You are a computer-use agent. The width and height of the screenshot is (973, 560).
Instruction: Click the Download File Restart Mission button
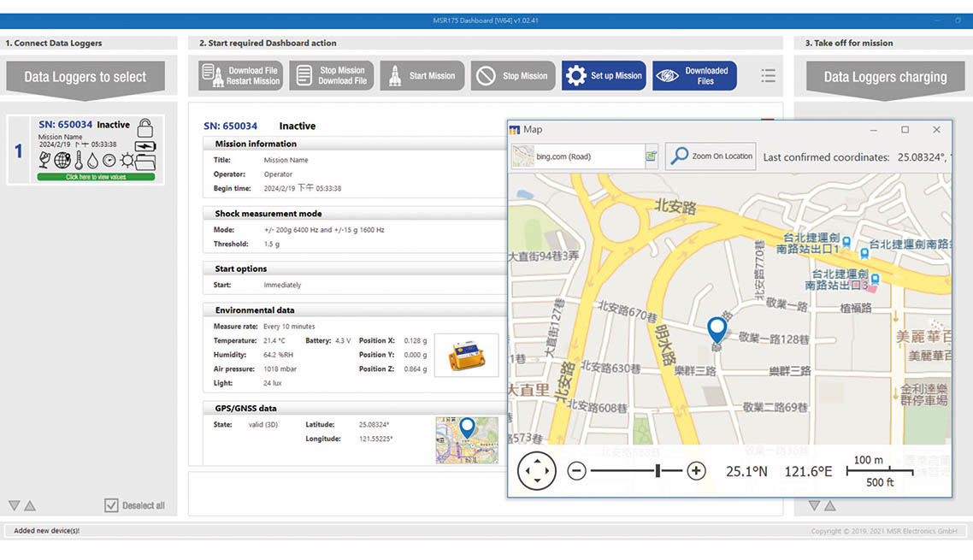click(x=241, y=76)
